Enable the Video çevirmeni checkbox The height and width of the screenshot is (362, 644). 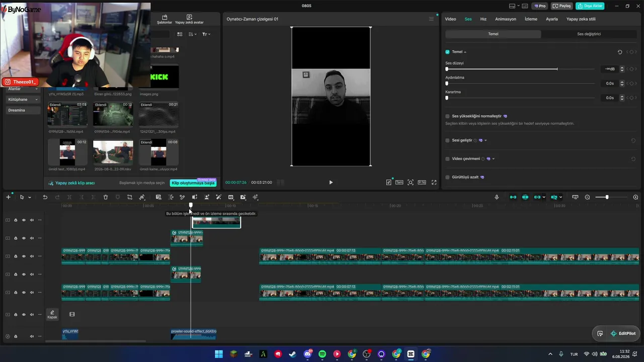click(x=447, y=159)
